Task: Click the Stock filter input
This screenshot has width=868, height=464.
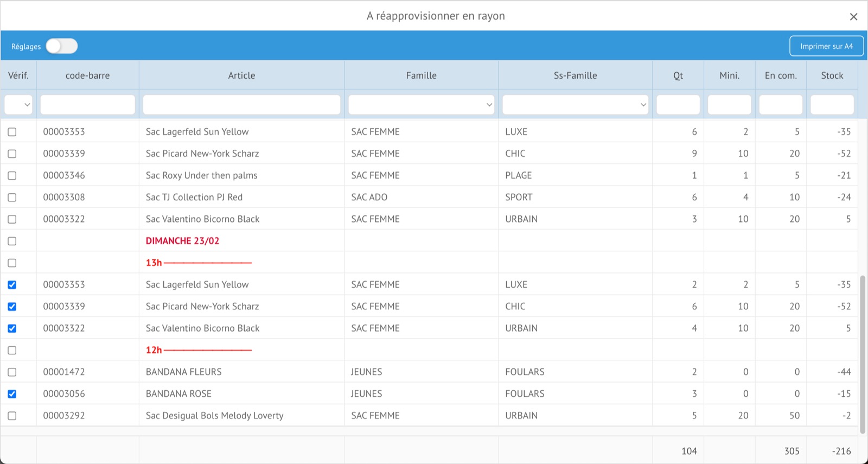Action: click(x=832, y=105)
